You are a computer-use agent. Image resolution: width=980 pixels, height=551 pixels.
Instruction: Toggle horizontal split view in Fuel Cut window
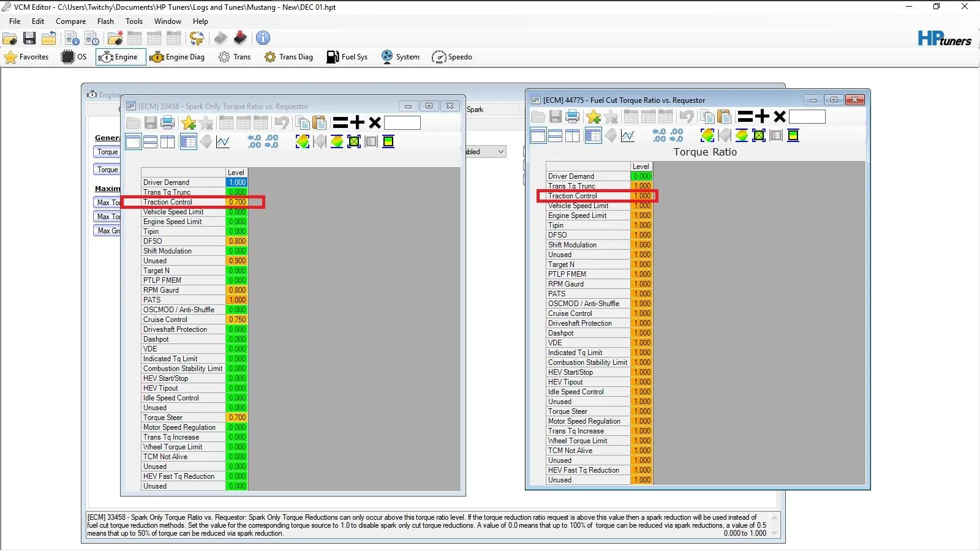coord(555,136)
